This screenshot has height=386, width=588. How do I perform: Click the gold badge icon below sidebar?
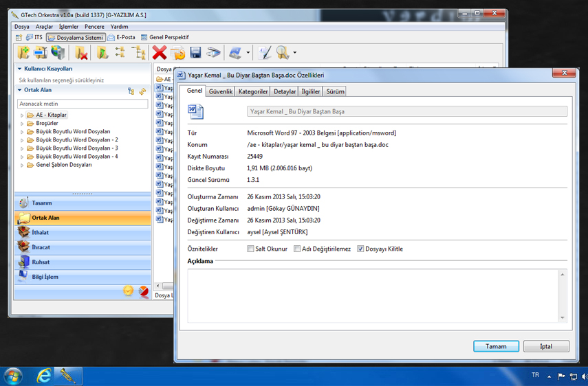(129, 291)
